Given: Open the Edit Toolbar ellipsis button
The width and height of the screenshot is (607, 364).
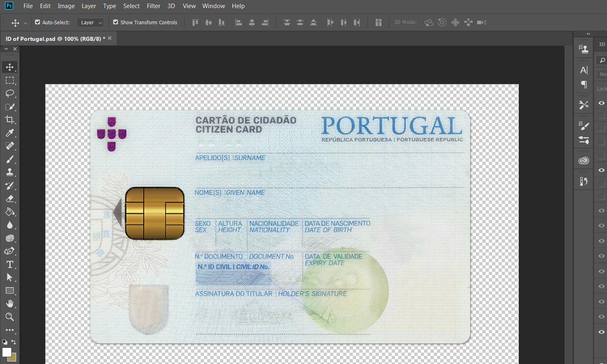Looking at the screenshot, I should coord(9,330).
